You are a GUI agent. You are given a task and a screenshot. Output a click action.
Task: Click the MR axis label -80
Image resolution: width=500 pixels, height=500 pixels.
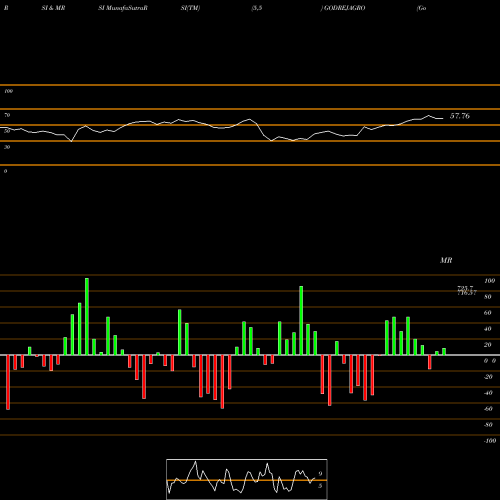pos(488,425)
